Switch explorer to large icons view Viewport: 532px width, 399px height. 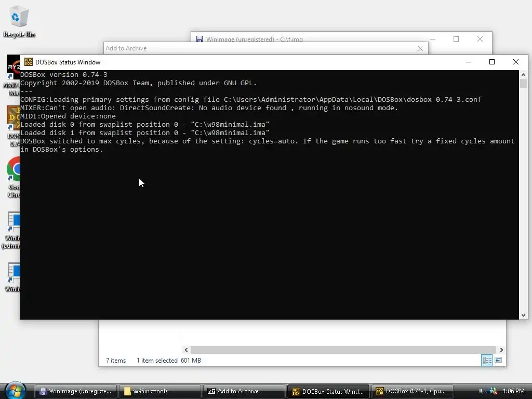(x=498, y=360)
